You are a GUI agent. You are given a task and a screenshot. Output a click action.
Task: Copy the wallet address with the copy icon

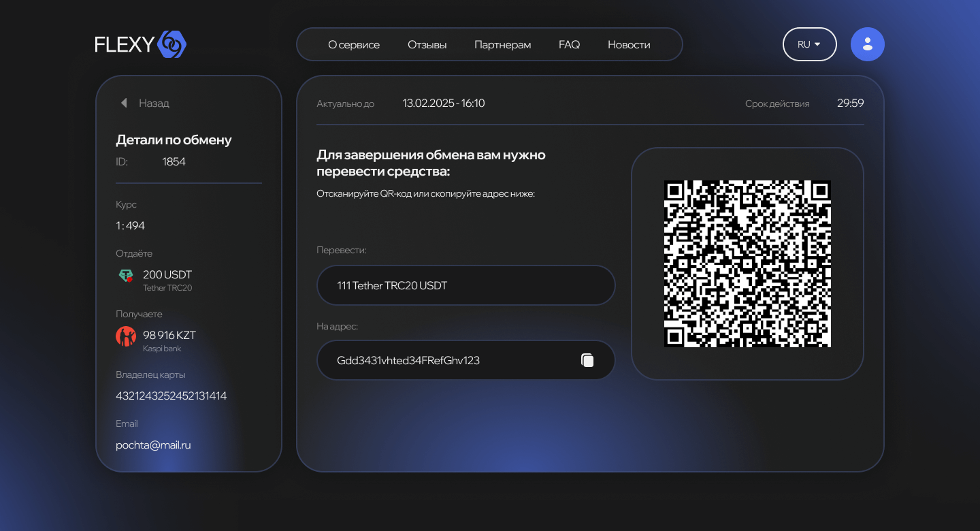click(x=587, y=360)
